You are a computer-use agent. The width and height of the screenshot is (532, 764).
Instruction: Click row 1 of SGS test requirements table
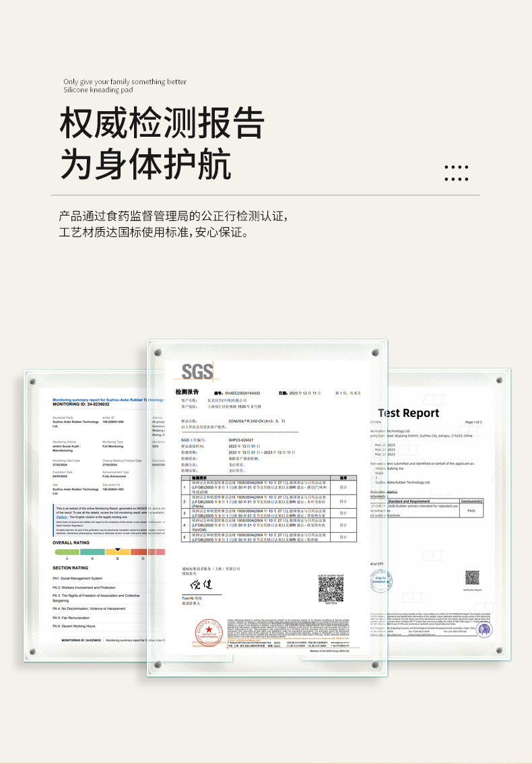click(269, 486)
